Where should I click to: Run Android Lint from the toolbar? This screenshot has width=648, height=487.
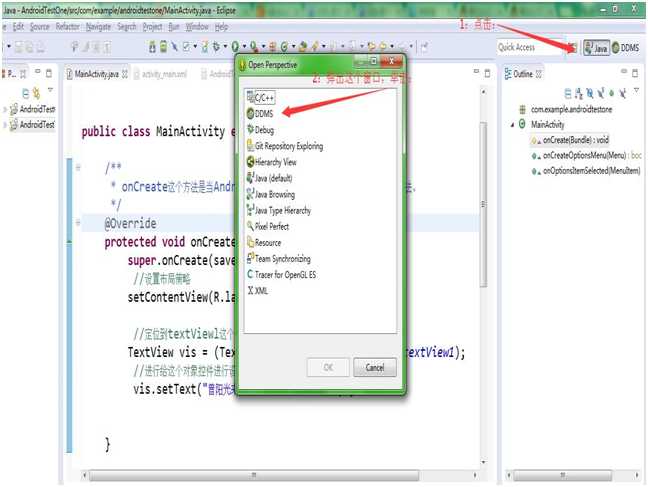[187, 46]
